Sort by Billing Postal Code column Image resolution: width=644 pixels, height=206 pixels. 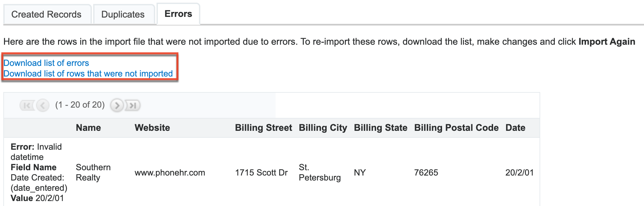click(x=456, y=128)
